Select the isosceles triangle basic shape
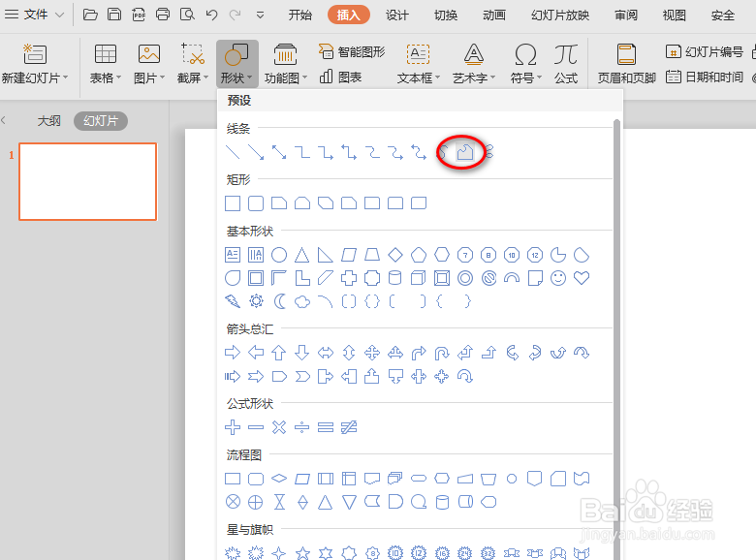The image size is (756, 560). point(302,255)
